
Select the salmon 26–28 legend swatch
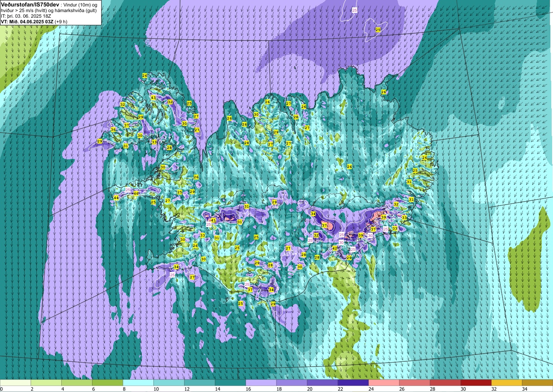point(414,383)
